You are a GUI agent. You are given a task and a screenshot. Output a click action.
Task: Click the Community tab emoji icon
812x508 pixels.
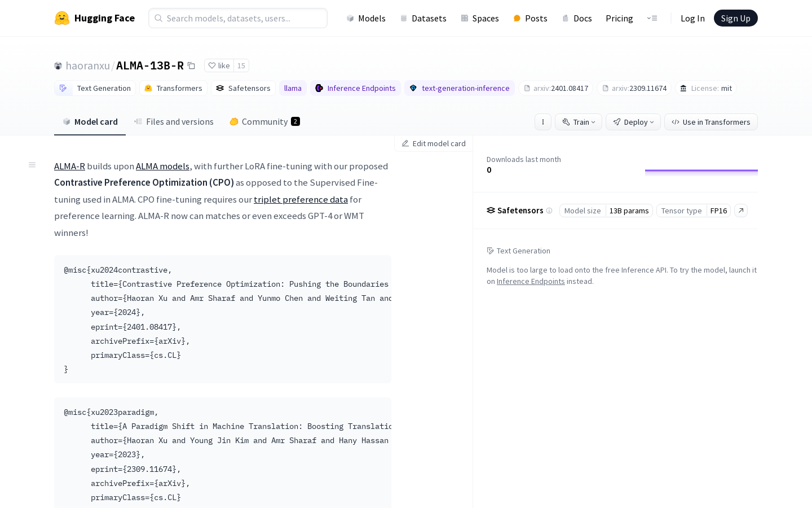click(x=234, y=121)
